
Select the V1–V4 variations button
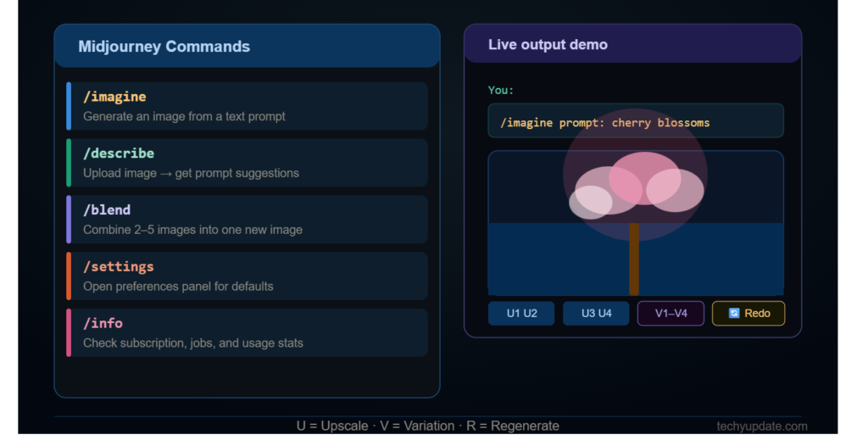coord(670,314)
